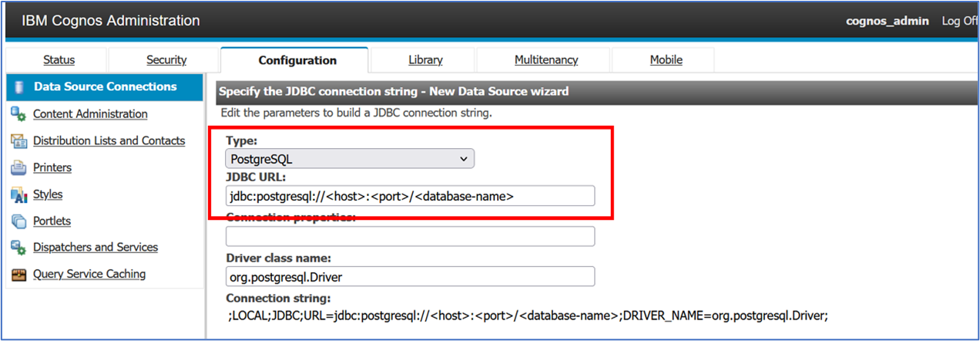980x341 pixels.
Task: Click the Query Service Caching link
Action: (x=89, y=275)
